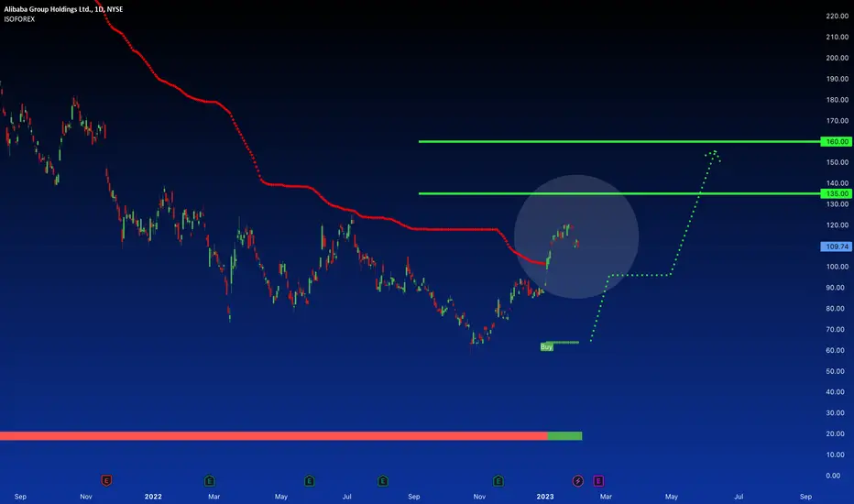854x504 pixels.
Task: Click the green earnings icon near Mar 2022
Action: click(x=210, y=480)
